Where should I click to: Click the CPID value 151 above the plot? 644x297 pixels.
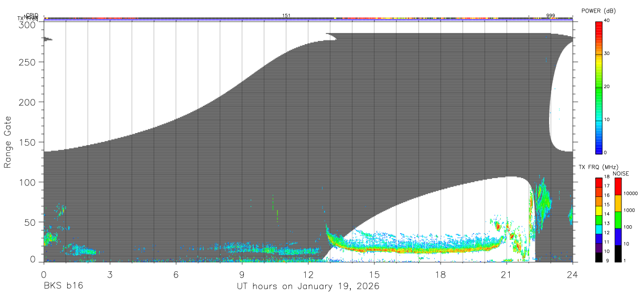[x=286, y=16]
